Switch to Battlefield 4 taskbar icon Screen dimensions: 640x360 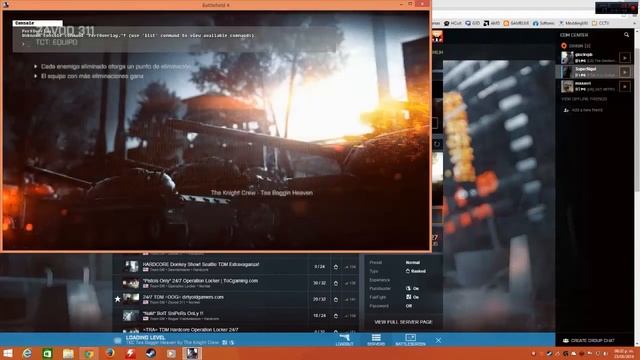(x=192, y=353)
